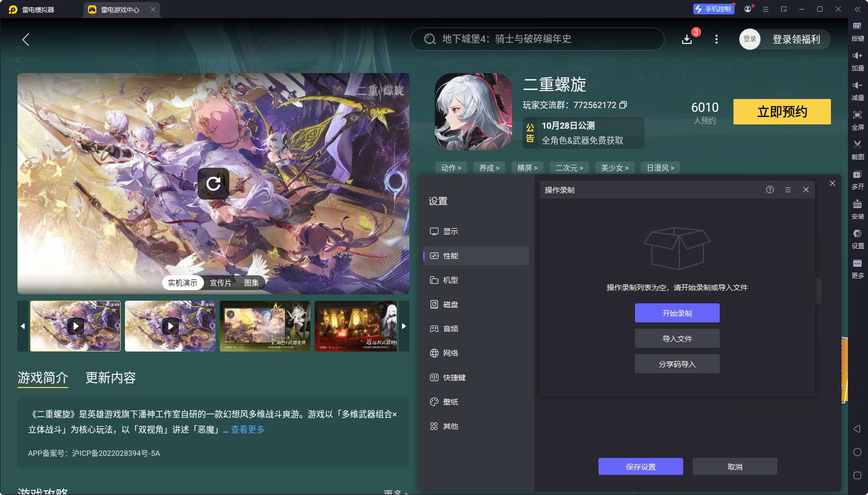The image size is (868, 495).
Task: Click the 开始录制 start recording button
Action: [x=677, y=313]
